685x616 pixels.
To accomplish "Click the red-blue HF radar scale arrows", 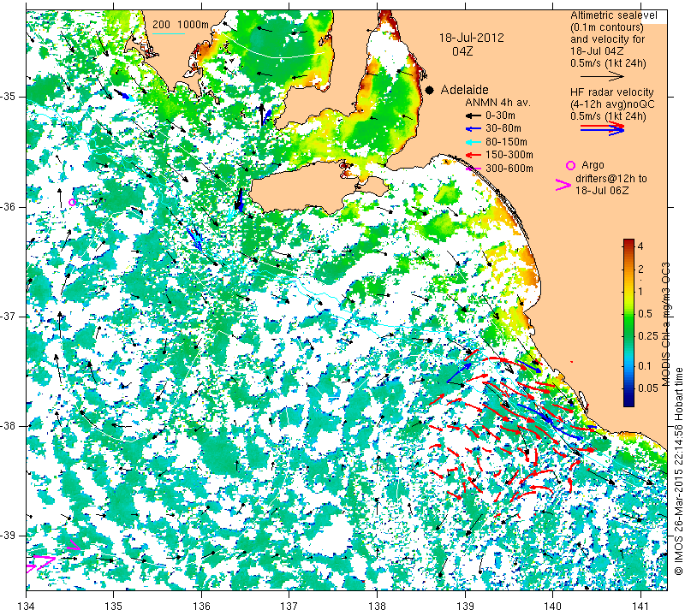I will click(x=603, y=128).
